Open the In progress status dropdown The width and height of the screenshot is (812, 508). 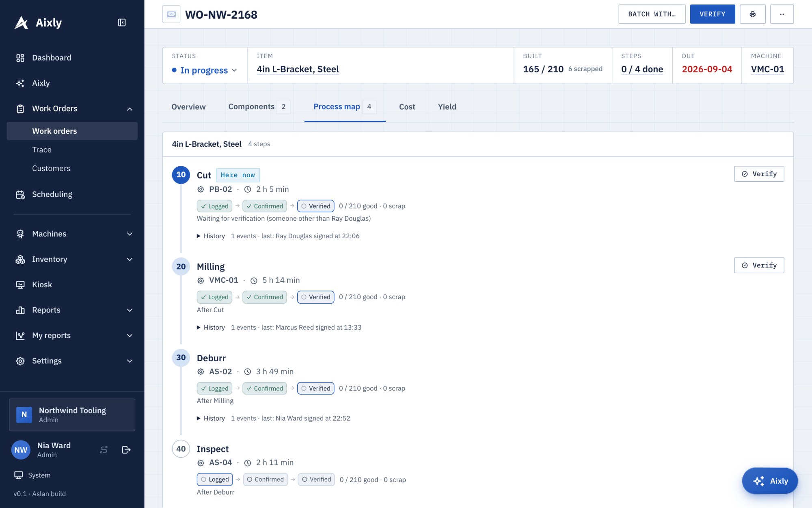click(205, 70)
